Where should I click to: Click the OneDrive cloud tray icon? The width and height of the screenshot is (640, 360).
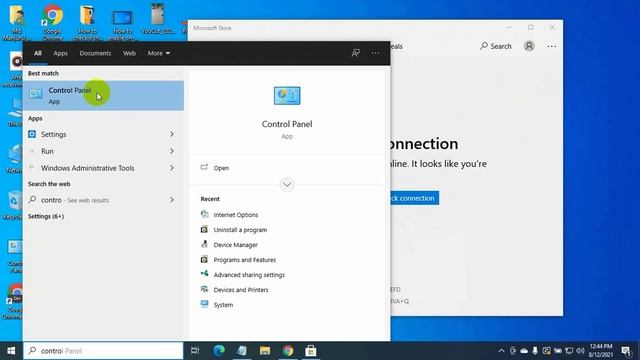pyautogui.click(x=524, y=351)
